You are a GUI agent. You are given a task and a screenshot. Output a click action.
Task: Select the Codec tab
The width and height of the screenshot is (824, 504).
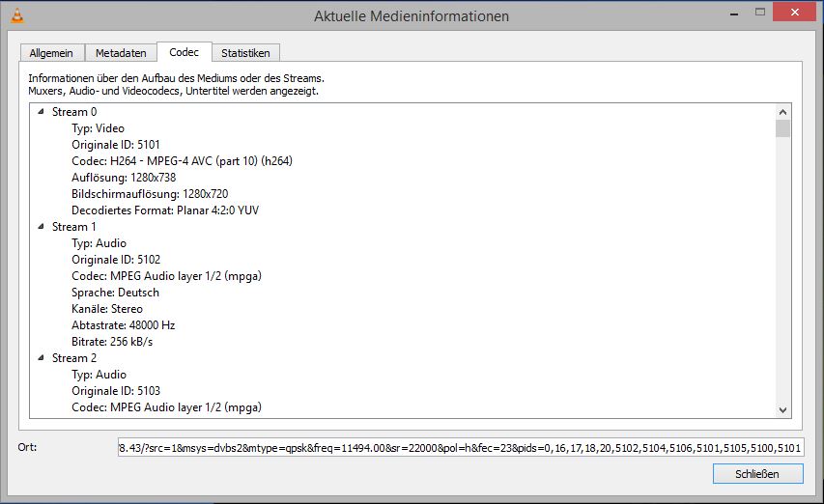184,52
